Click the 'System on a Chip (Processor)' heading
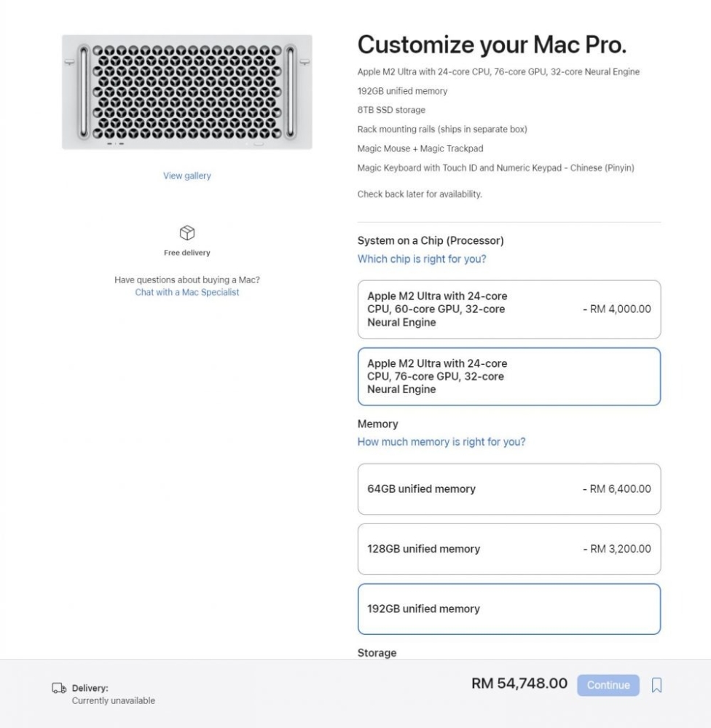Screen dimensions: 711x728 click(431, 240)
